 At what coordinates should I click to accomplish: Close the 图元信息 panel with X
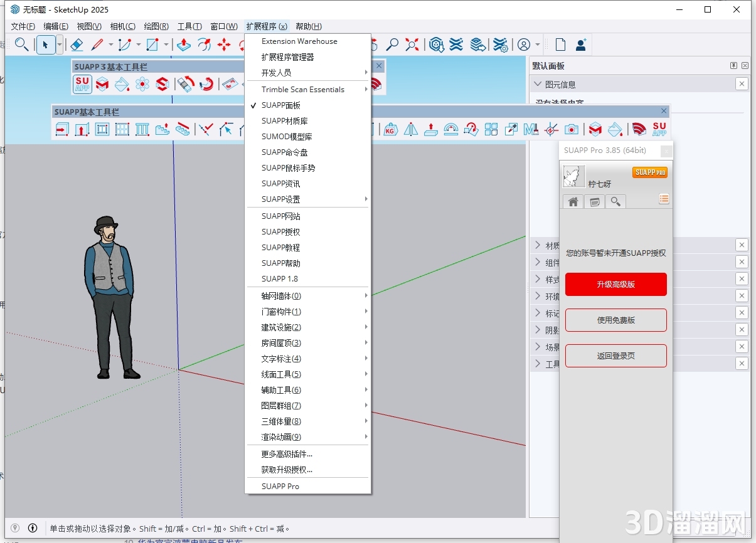[x=742, y=84]
